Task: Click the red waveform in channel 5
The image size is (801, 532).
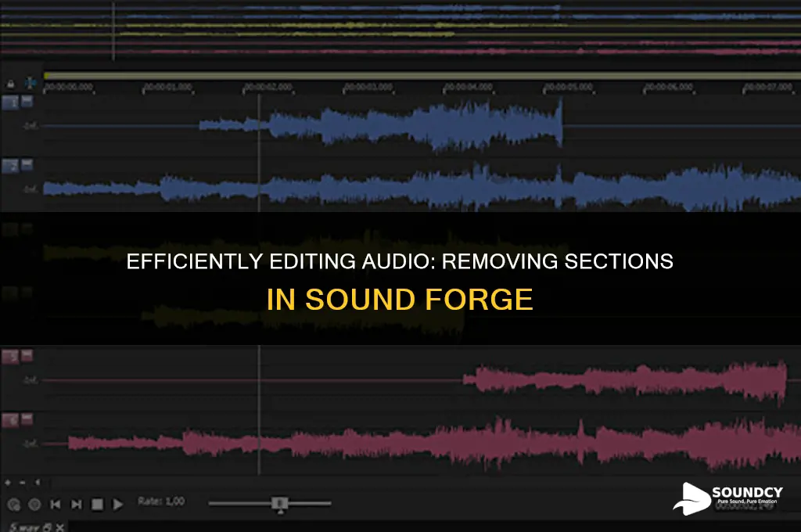Action: click(625, 381)
